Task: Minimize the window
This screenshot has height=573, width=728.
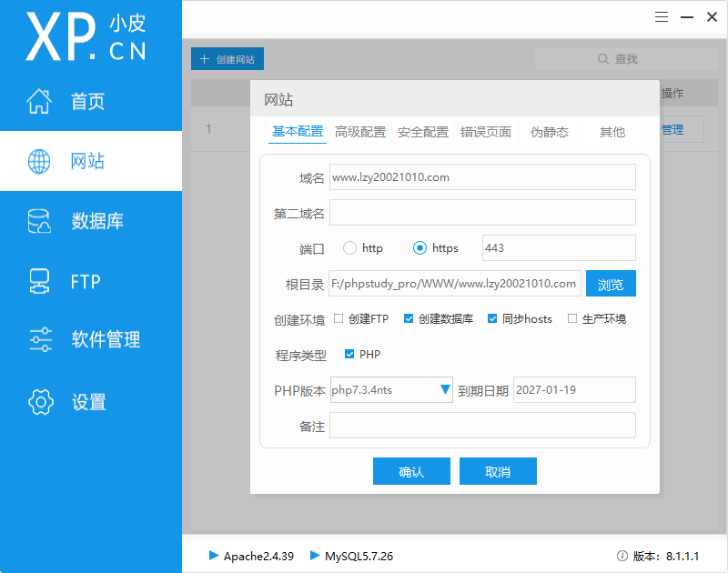Action: pyautogui.click(x=687, y=17)
